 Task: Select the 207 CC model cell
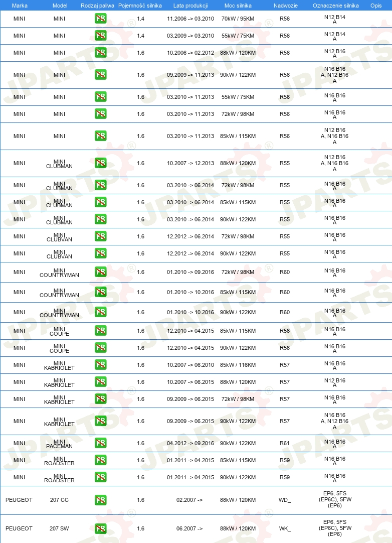pyautogui.click(x=59, y=500)
